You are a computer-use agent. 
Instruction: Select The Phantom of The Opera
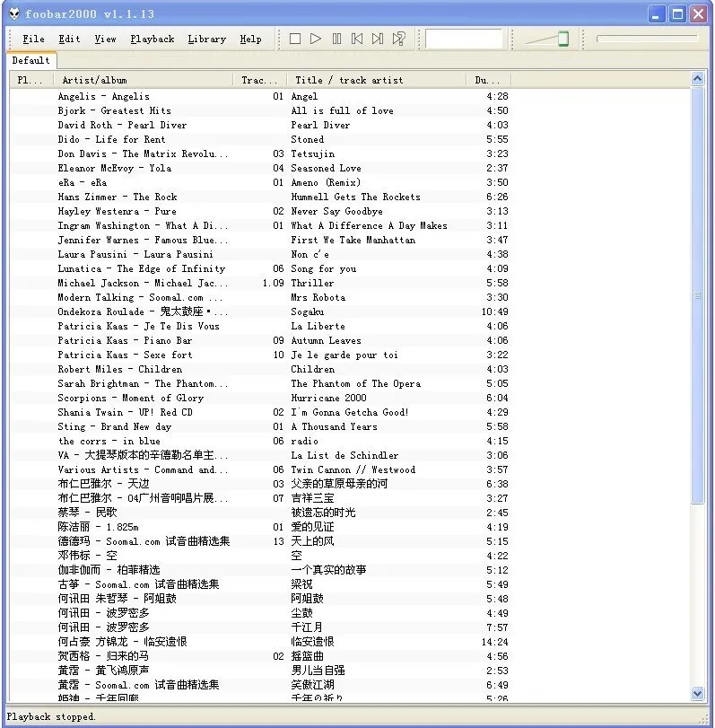coord(355,383)
